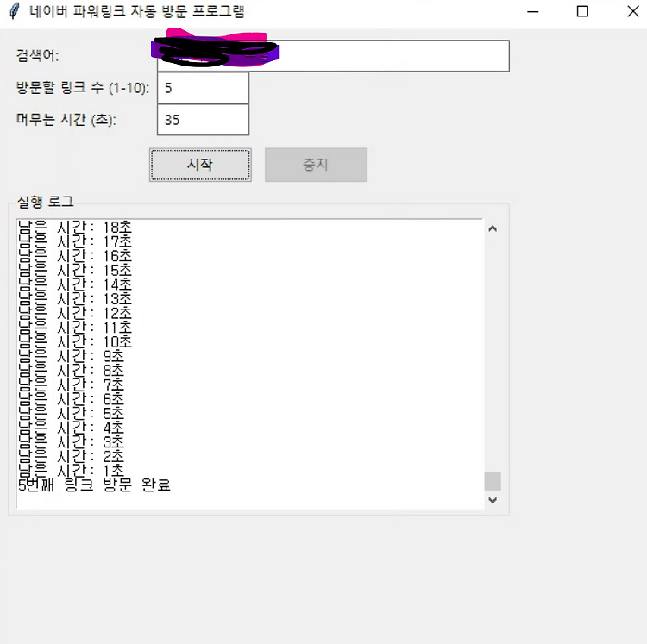Click log line '남은 시간: 10초'
This screenshot has height=644, width=647.
point(75,341)
